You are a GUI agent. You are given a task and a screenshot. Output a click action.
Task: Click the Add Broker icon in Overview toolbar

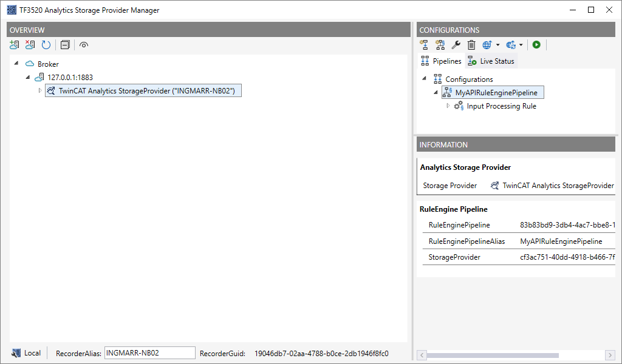point(15,45)
